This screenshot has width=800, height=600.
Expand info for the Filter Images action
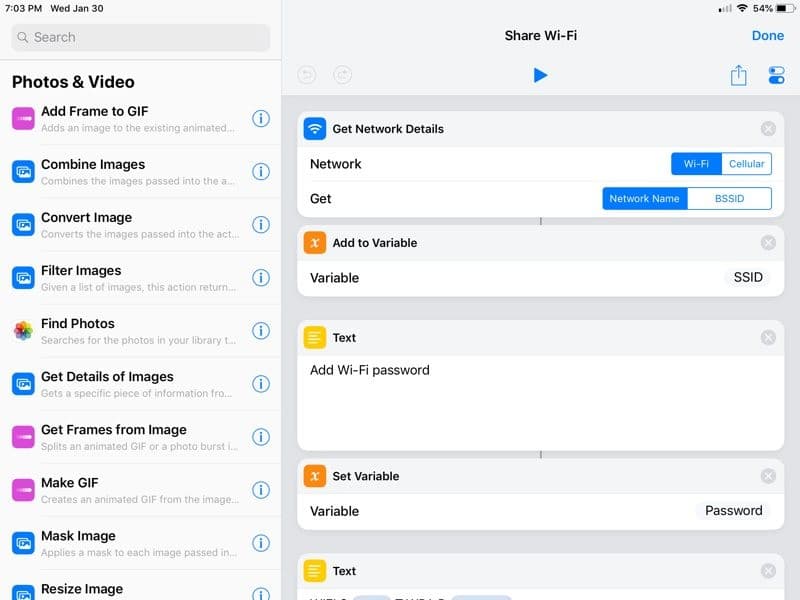pyautogui.click(x=261, y=278)
